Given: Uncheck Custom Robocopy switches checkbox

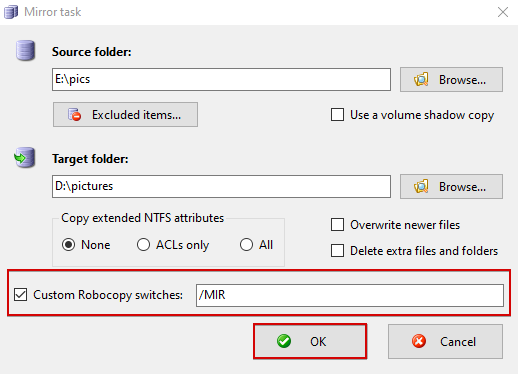Looking at the screenshot, I should (20, 295).
